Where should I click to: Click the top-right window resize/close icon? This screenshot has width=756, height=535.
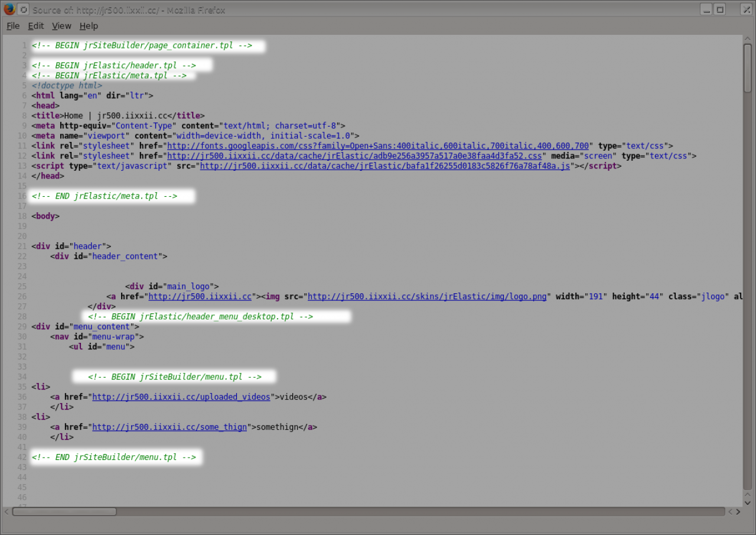click(x=747, y=9)
